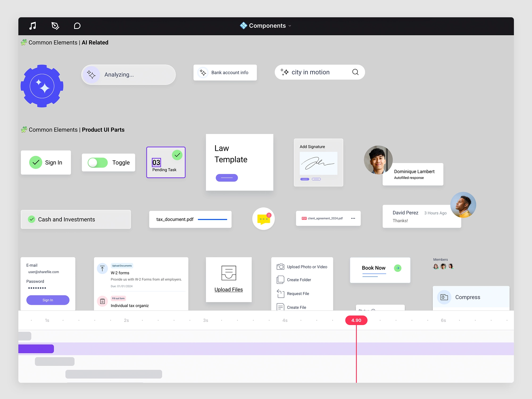This screenshot has height=399, width=532.
Task: Select Request File menu entry
Action: (x=298, y=294)
